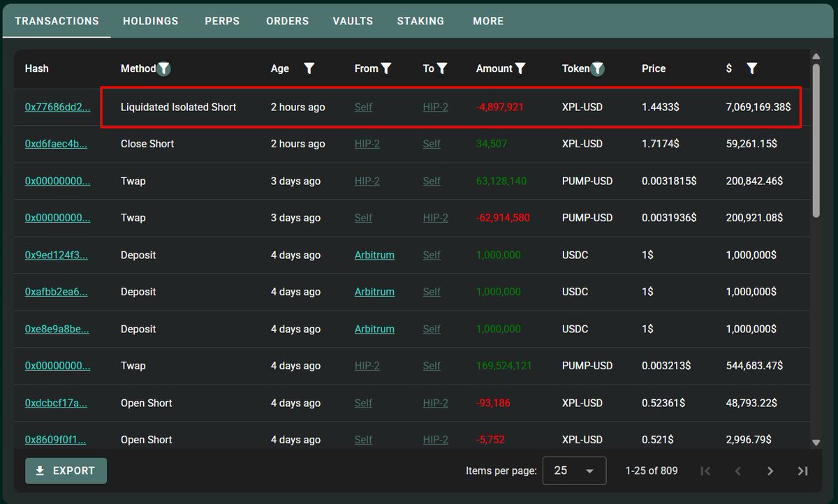Image resolution: width=838 pixels, height=504 pixels.
Task: Switch to the Transactions tab
Action: tap(57, 21)
